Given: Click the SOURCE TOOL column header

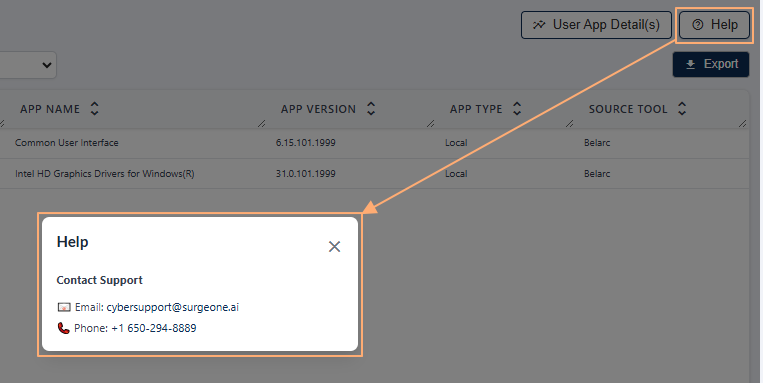Looking at the screenshot, I should point(628,109).
